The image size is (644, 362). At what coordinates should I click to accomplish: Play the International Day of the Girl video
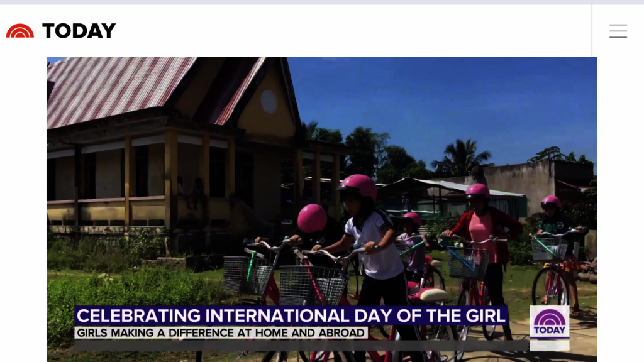pos(321,209)
